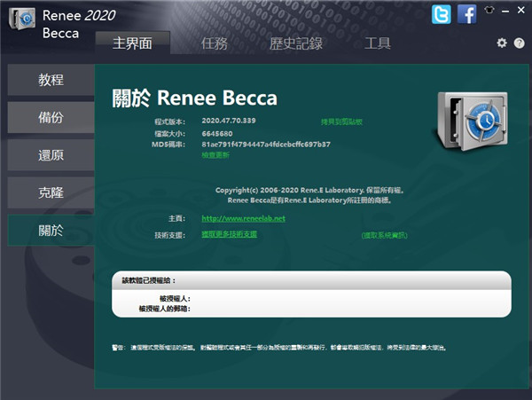Open the 教程 sidebar section
This screenshot has width=532, height=400.
(x=51, y=80)
